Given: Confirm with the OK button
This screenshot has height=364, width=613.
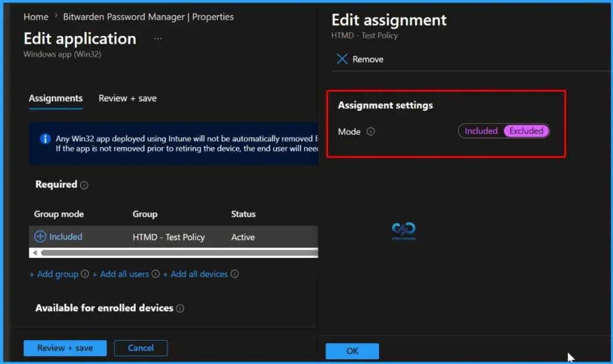Looking at the screenshot, I should pos(352,351).
